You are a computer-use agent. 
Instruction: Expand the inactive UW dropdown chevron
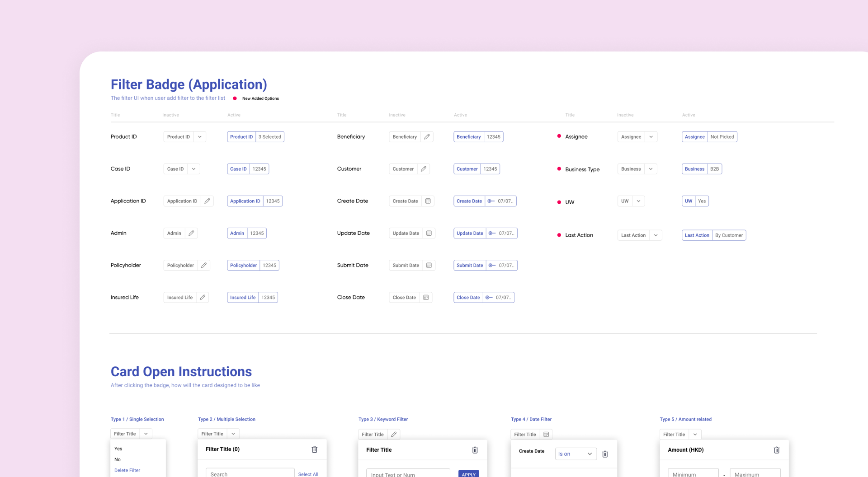coord(638,201)
